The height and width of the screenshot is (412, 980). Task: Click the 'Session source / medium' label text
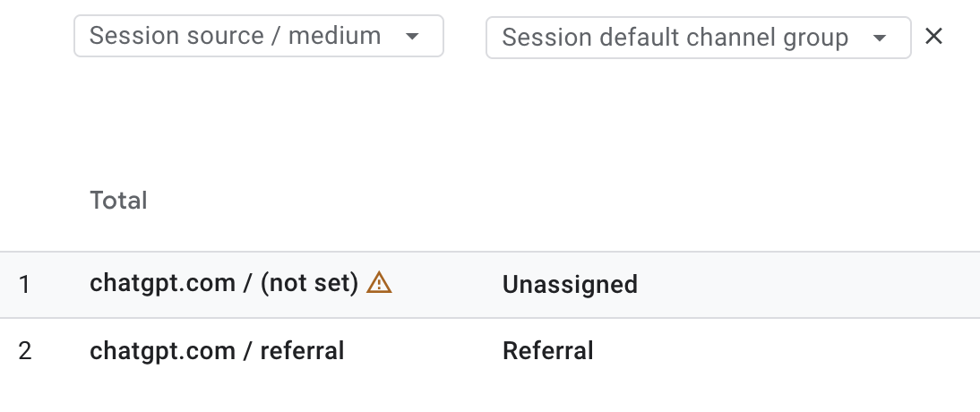tap(235, 37)
